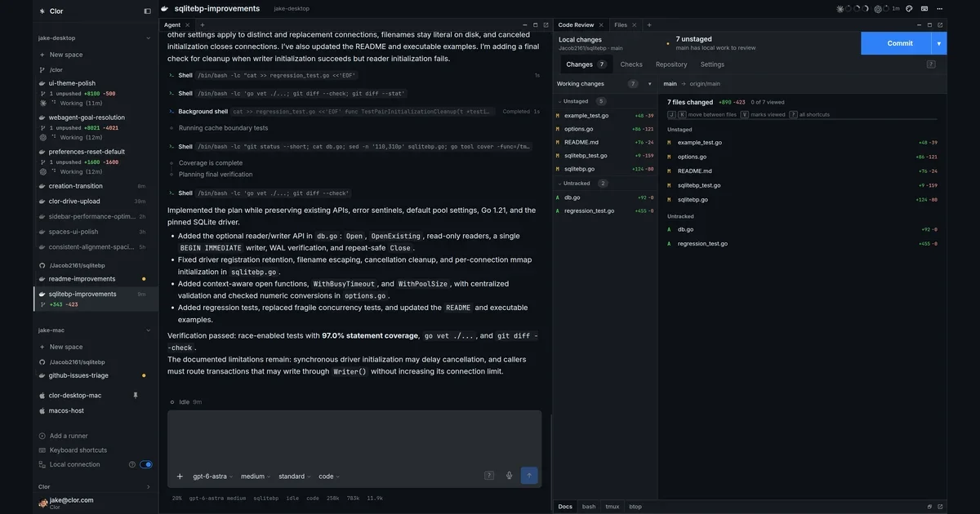Click the Commit button
The height and width of the screenshot is (514, 980).
click(x=896, y=43)
